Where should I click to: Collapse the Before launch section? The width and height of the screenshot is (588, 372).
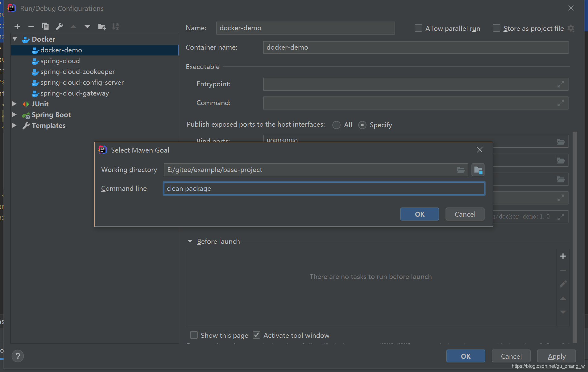pos(190,241)
